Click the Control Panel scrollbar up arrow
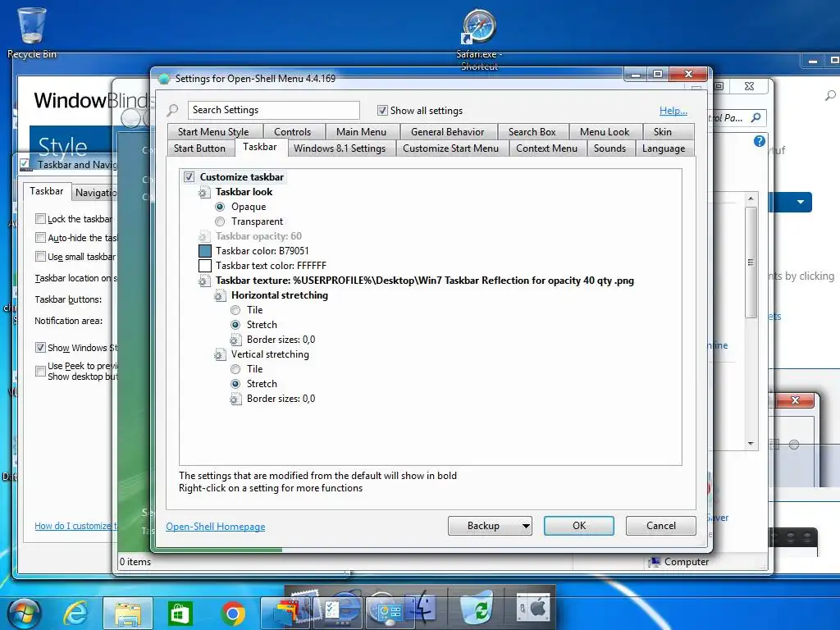This screenshot has height=630, width=840. 751,199
